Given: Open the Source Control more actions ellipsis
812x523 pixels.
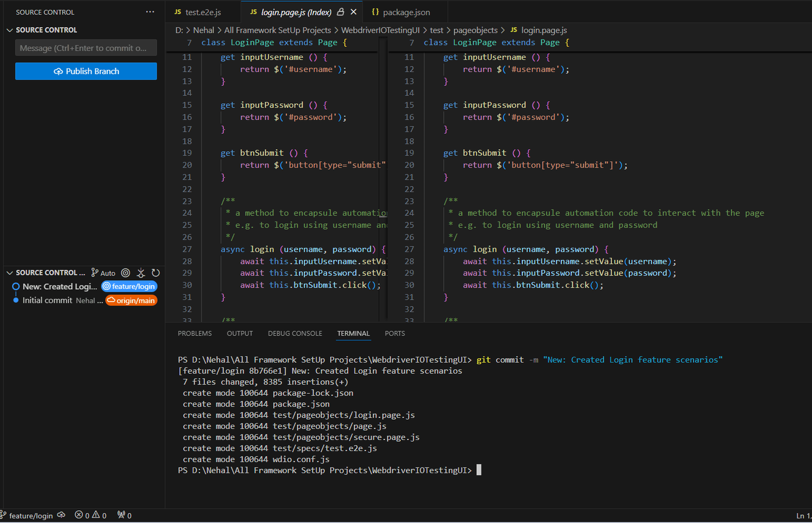Looking at the screenshot, I should coord(150,12).
